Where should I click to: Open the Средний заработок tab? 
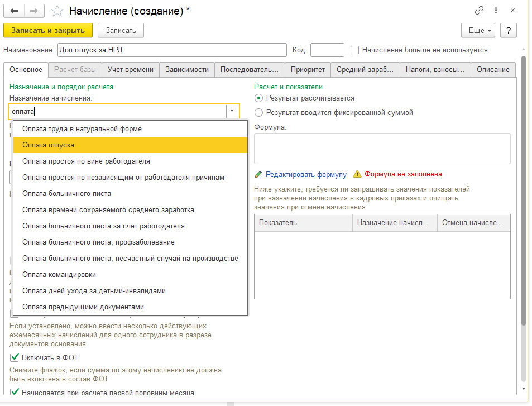tap(365, 70)
